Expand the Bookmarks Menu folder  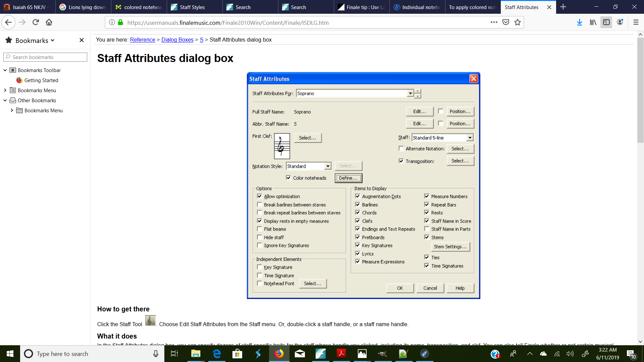coord(5,90)
